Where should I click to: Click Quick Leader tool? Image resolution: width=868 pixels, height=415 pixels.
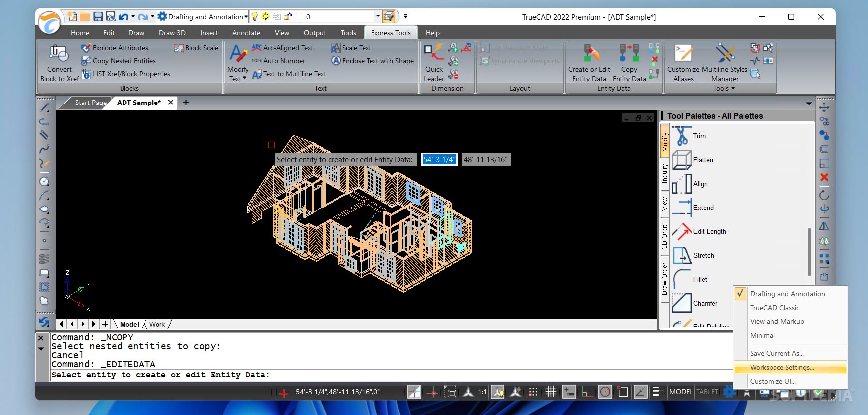(x=434, y=63)
